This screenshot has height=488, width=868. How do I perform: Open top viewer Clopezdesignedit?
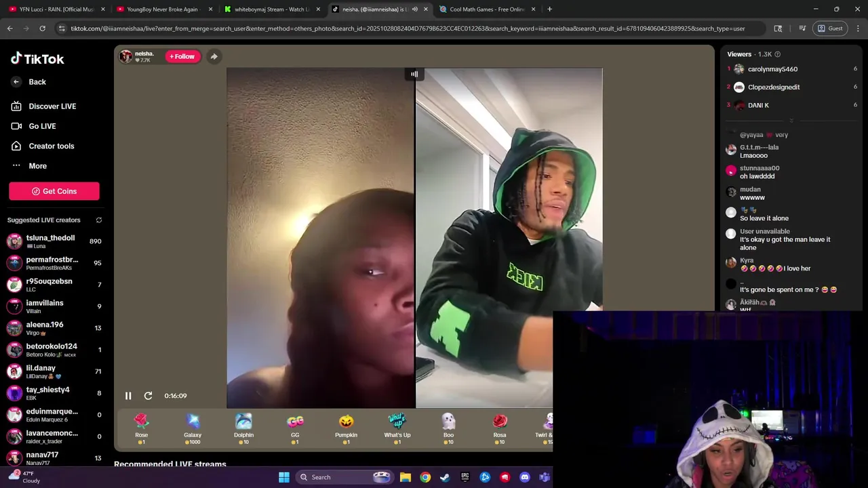tap(774, 87)
